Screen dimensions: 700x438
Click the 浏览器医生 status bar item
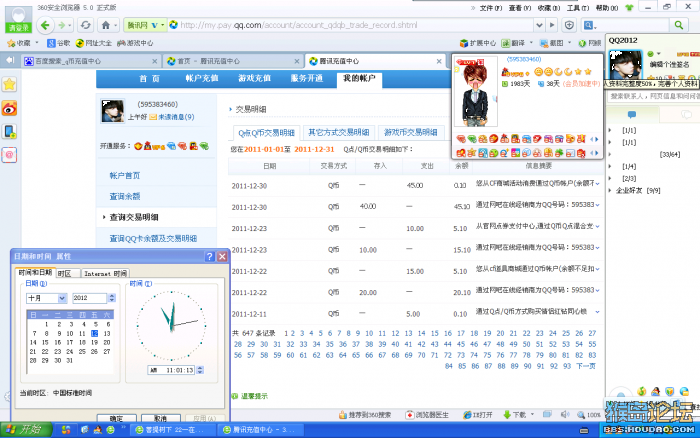point(427,415)
